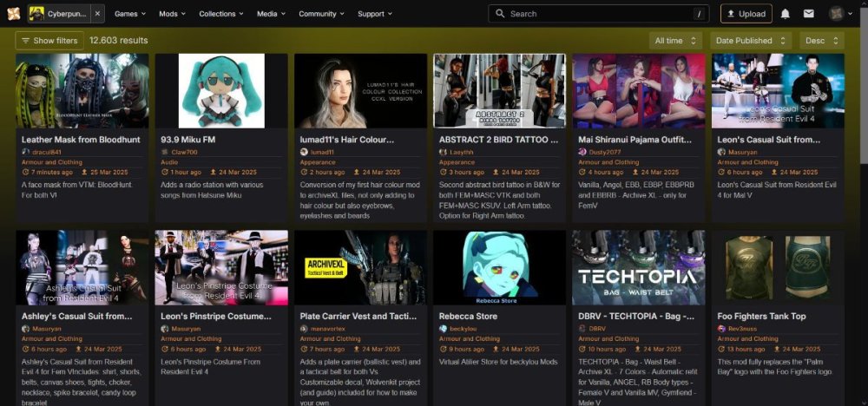Click manavortex author avatar icon
The width and height of the screenshot is (868, 406).
pyautogui.click(x=303, y=329)
